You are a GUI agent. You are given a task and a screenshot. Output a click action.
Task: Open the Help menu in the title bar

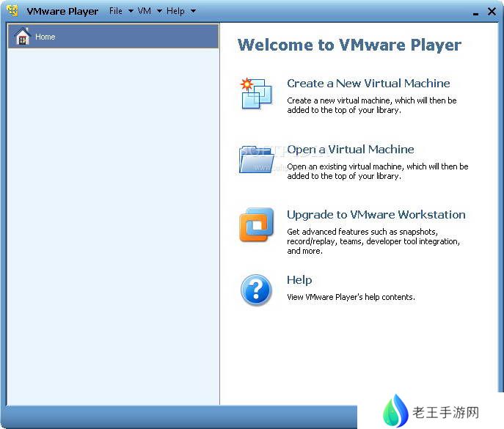[175, 11]
